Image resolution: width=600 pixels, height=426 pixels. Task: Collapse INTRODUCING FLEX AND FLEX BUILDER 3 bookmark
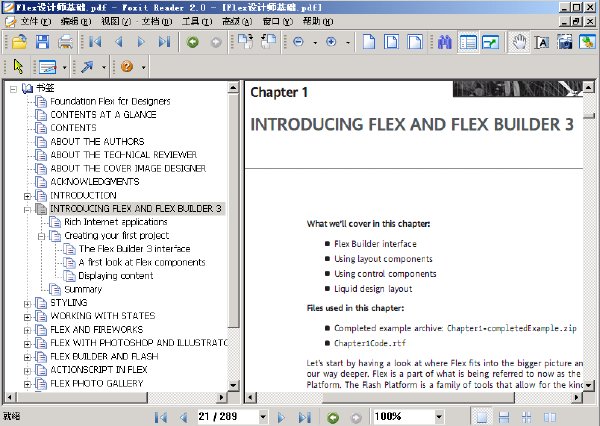[x=27, y=209]
